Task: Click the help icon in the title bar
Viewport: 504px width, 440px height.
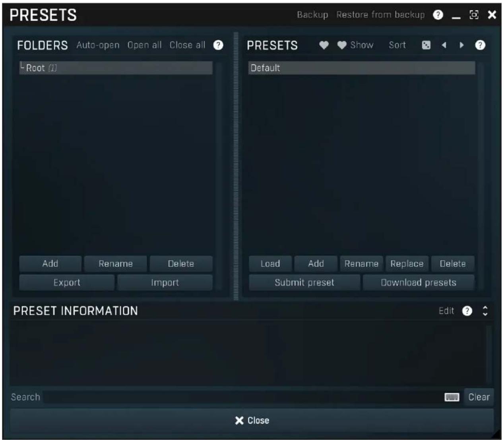Action: coord(438,15)
